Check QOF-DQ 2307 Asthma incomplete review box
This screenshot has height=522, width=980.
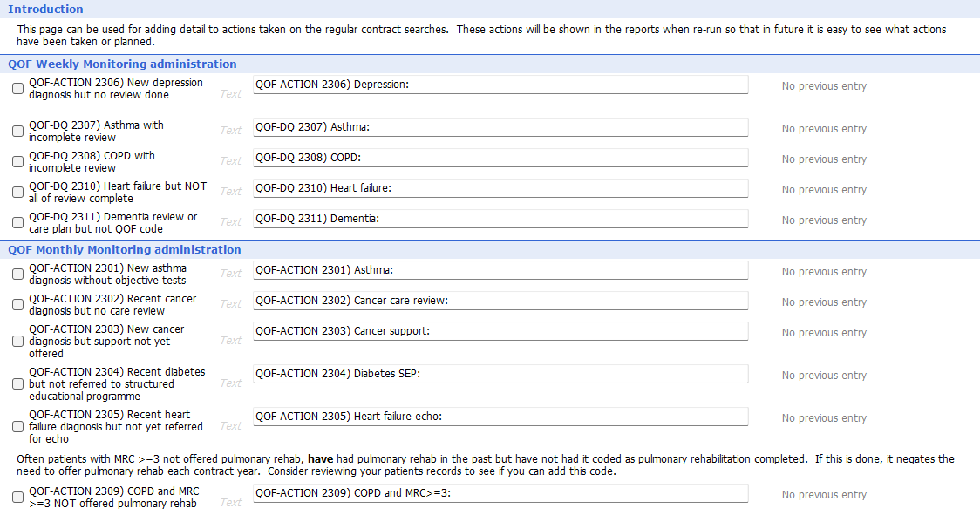click(18, 131)
